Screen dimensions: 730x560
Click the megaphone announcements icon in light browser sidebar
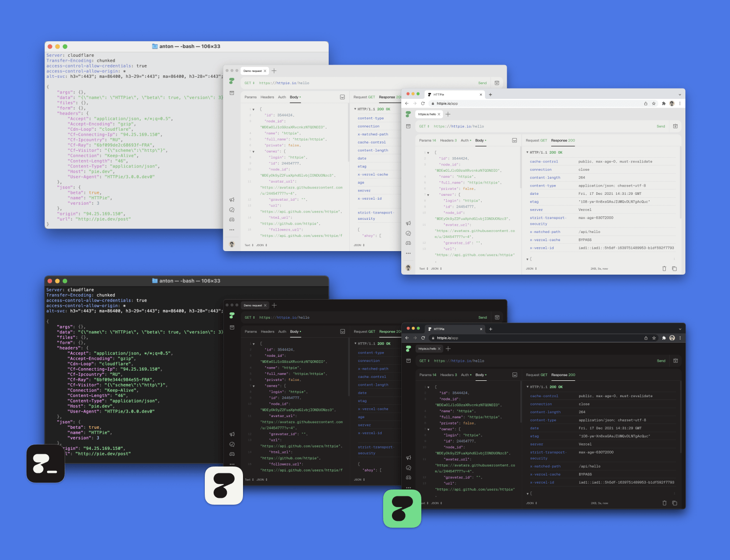(x=408, y=223)
